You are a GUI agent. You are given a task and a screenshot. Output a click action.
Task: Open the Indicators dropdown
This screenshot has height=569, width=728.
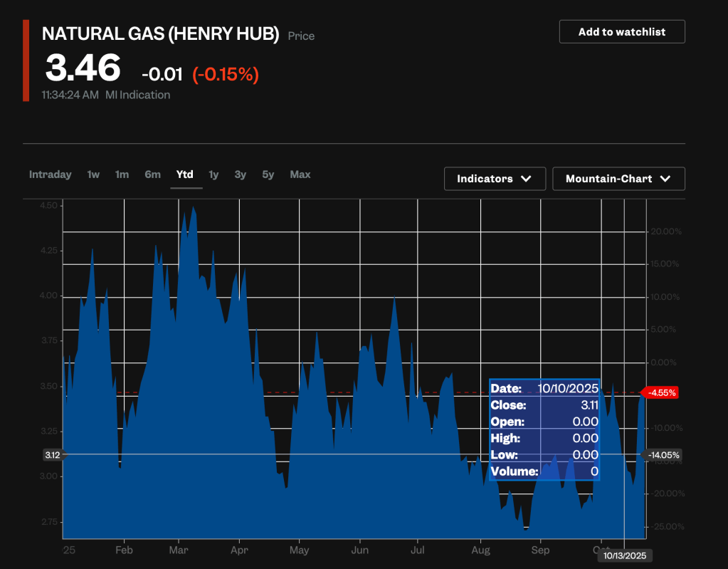(x=495, y=179)
